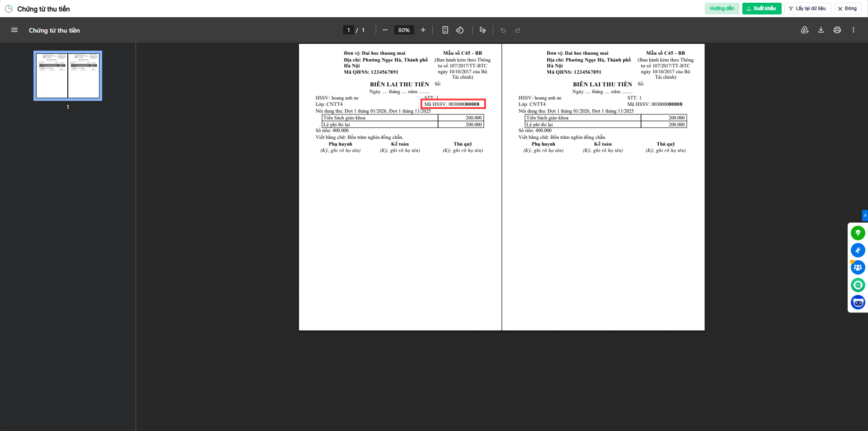Download the PDF receipt
868x431 pixels.
tap(821, 30)
